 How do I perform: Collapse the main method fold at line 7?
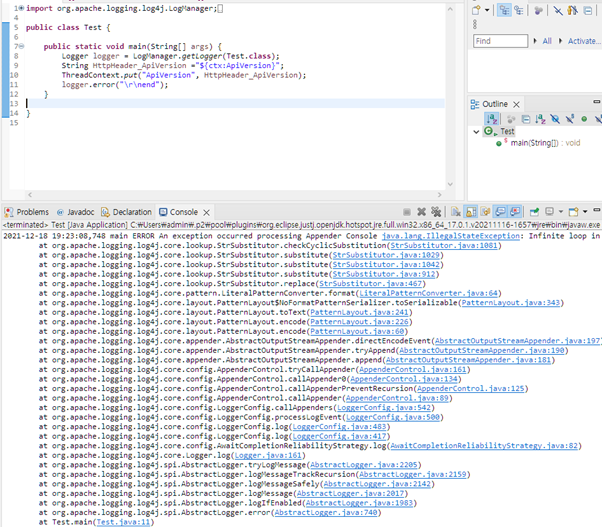click(22, 46)
